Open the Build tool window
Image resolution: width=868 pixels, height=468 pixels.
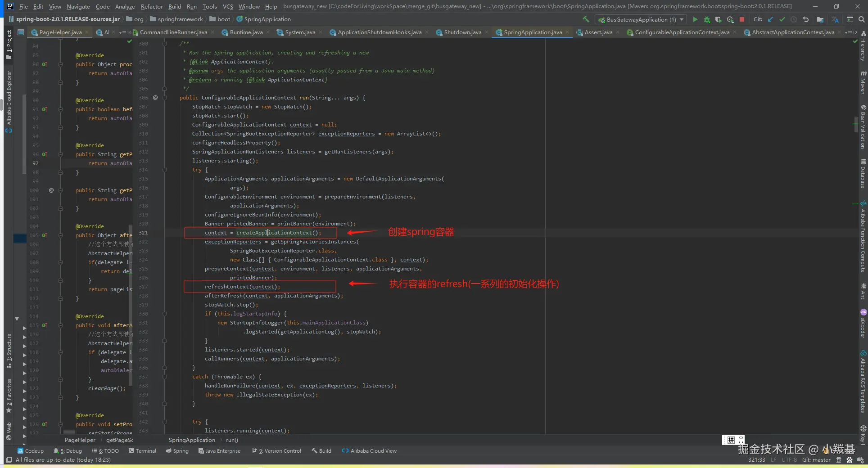pos(321,451)
